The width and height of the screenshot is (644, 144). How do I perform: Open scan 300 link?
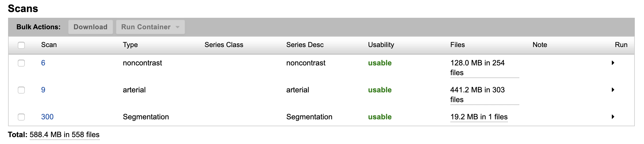[47, 117]
